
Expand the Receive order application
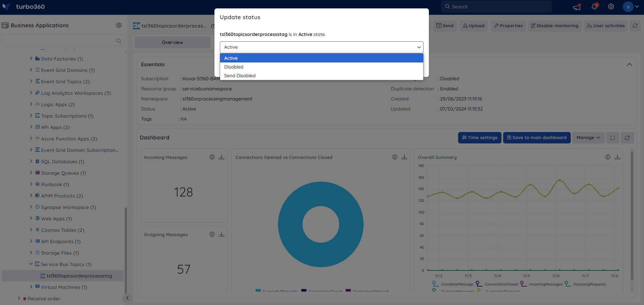[x=19, y=298]
